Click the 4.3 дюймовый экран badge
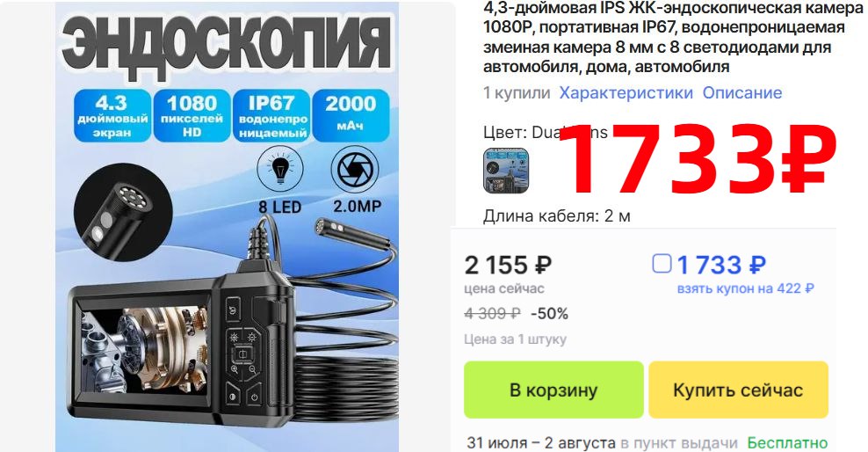 pos(112,116)
